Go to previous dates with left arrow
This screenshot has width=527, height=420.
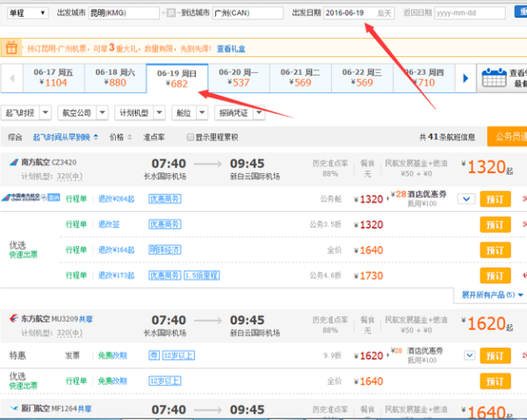(x=11, y=78)
